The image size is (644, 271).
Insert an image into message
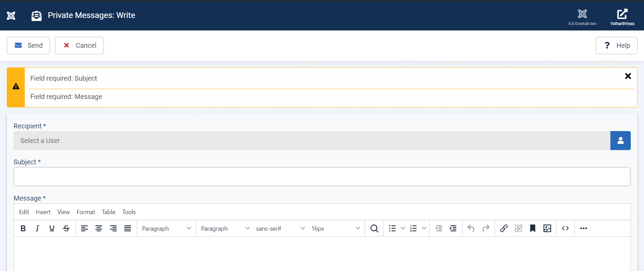(x=547, y=228)
